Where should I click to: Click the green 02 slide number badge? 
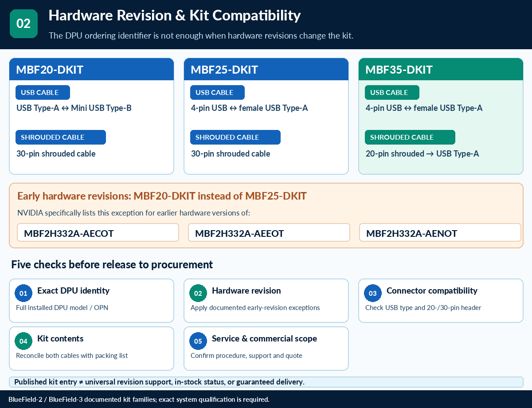(x=23, y=24)
